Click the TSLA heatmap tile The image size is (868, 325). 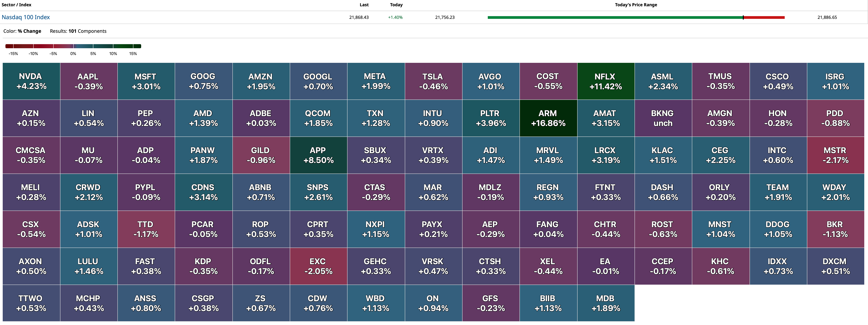click(433, 81)
